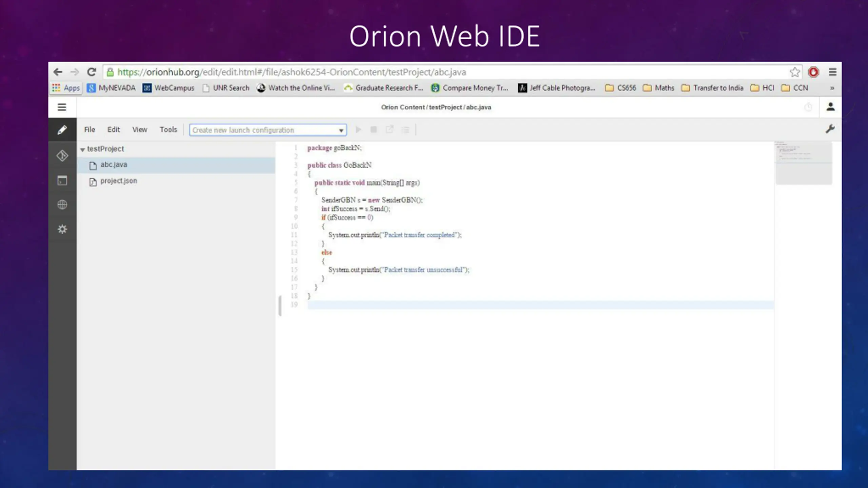The height and width of the screenshot is (488, 868).
Task: Open the View menu
Action: pyautogui.click(x=140, y=129)
